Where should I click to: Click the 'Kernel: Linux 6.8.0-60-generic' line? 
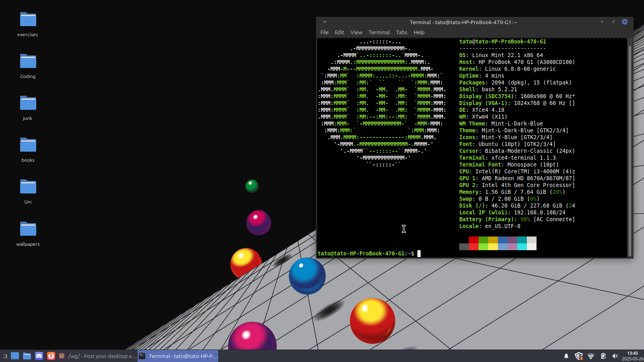pyautogui.click(x=508, y=69)
